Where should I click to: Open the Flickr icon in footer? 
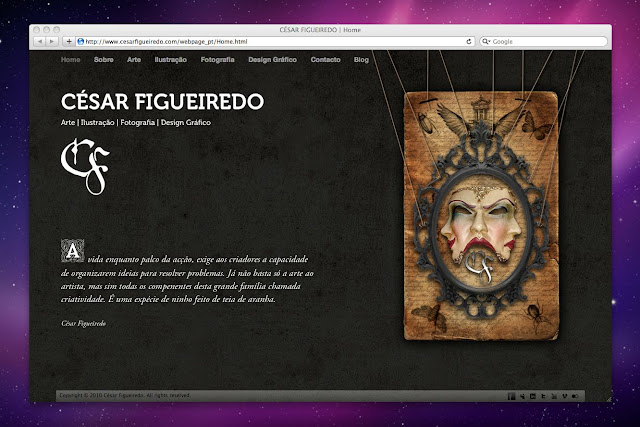[x=575, y=396]
